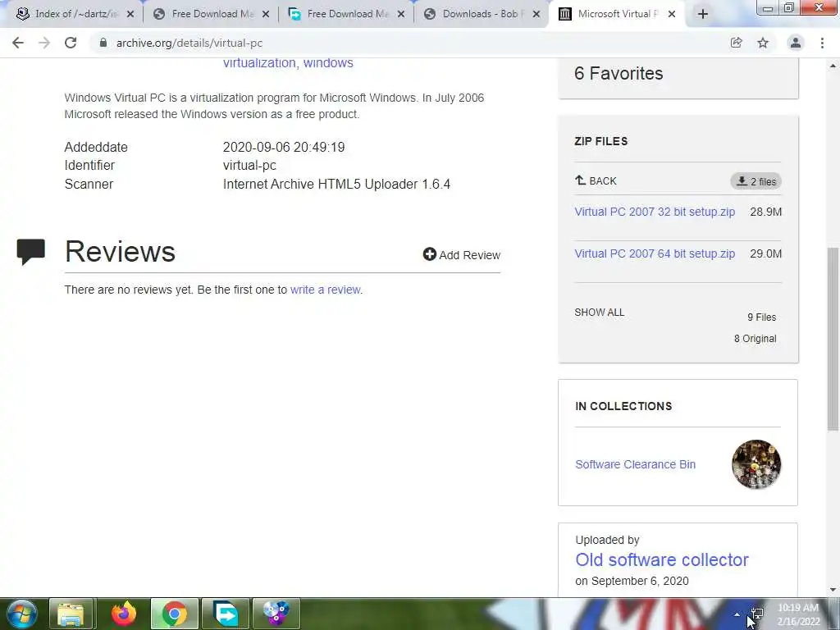The height and width of the screenshot is (630, 840).
Task: Click the Scanner value Internet Archive HTML5 Uploader
Action: [336, 185]
